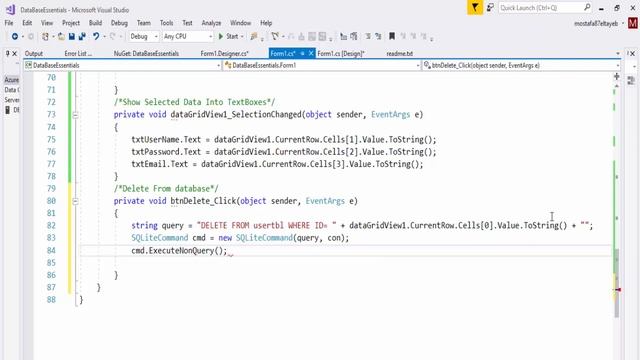The image size is (640, 360).
Task: Open the File menu
Action: 9,23
